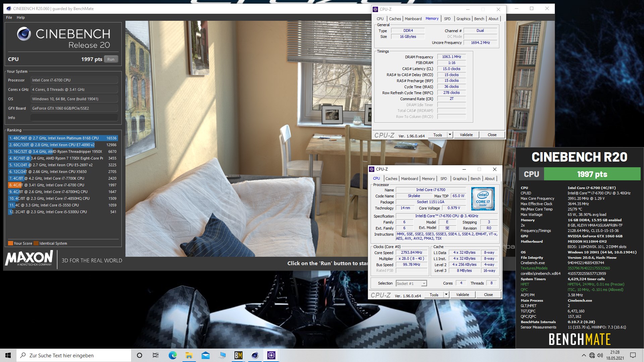
Task: Open Graphics tab in lower CPU-Z window
Action: click(x=460, y=179)
